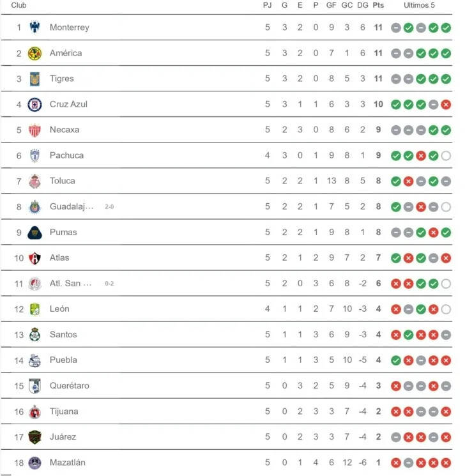Viewport: 465px width, 476px height.
Task: Click the Cruz Azul club crest
Action: click(34, 104)
